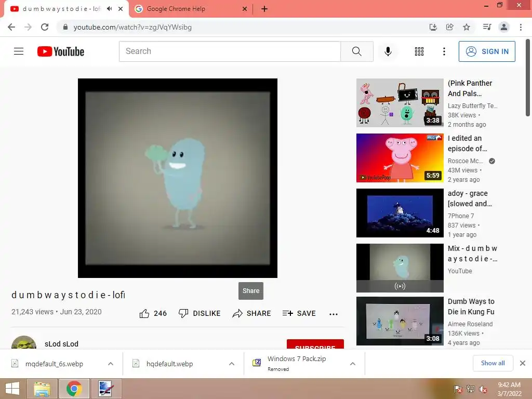
Task: Click the address bar URL
Action: coord(132,27)
